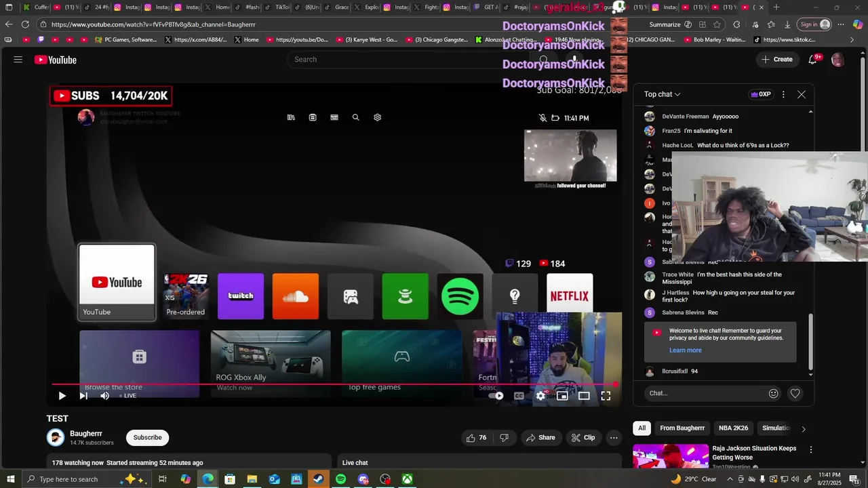This screenshot has width=868, height=488.
Task: Open the 0XP channel points badge
Action: click(760, 94)
